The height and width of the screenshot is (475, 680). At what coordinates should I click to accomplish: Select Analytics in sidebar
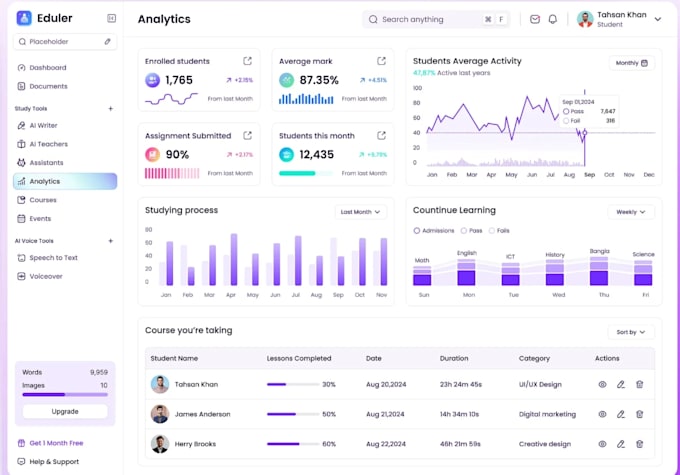tap(65, 181)
